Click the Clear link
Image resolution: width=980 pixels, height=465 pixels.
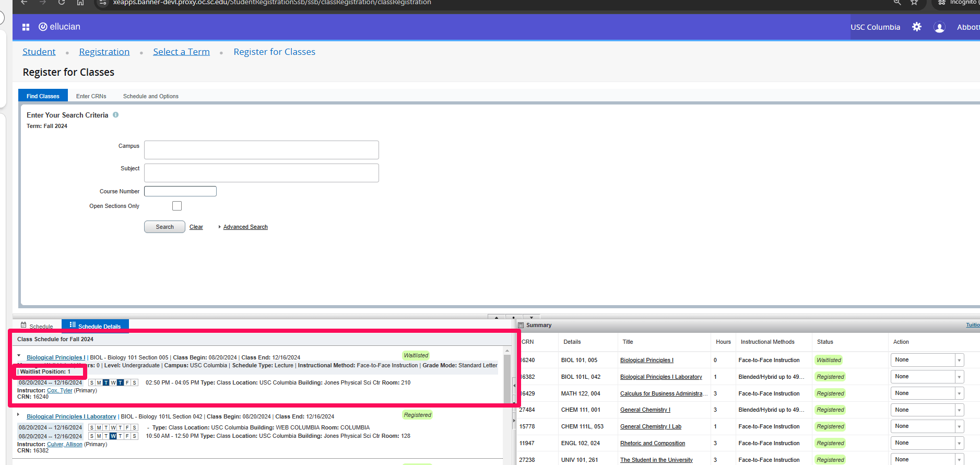[196, 227]
